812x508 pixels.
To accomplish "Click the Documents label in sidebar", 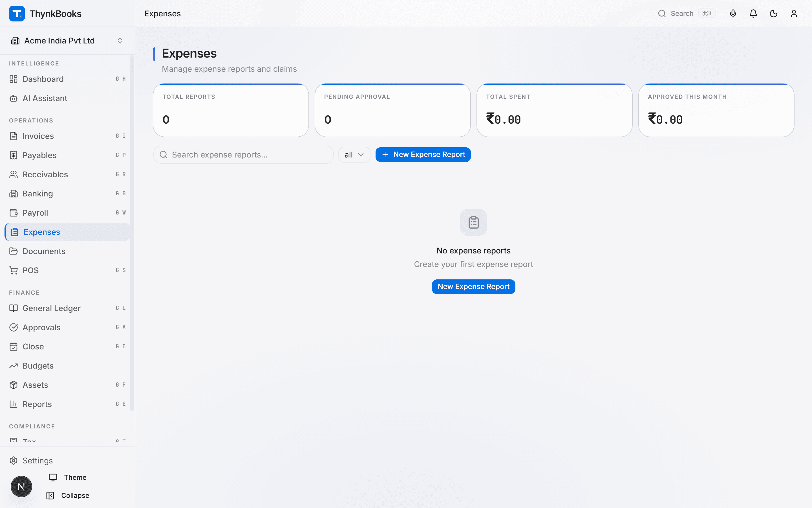I will coord(44,251).
